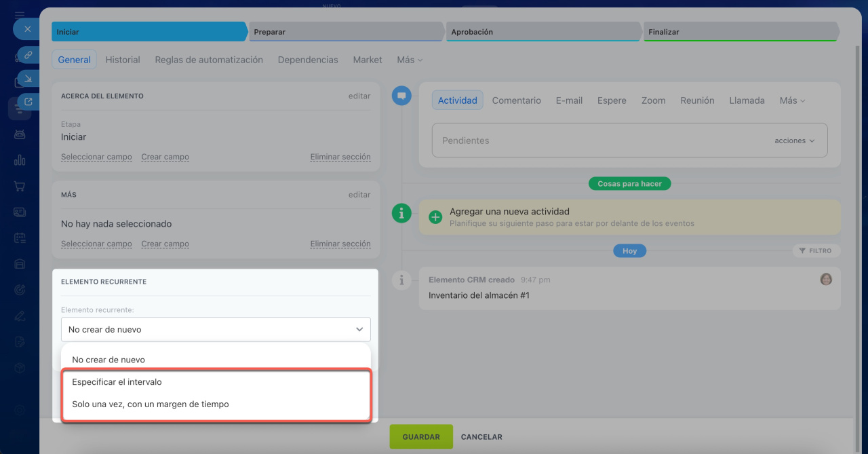Click the open in new window icon
The height and width of the screenshot is (454, 868).
(x=28, y=102)
